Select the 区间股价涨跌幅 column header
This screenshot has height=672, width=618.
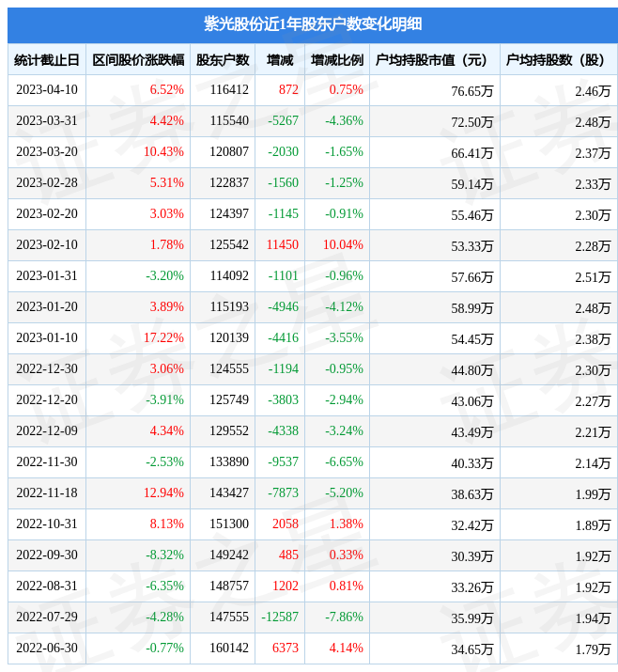[x=138, y=59]
